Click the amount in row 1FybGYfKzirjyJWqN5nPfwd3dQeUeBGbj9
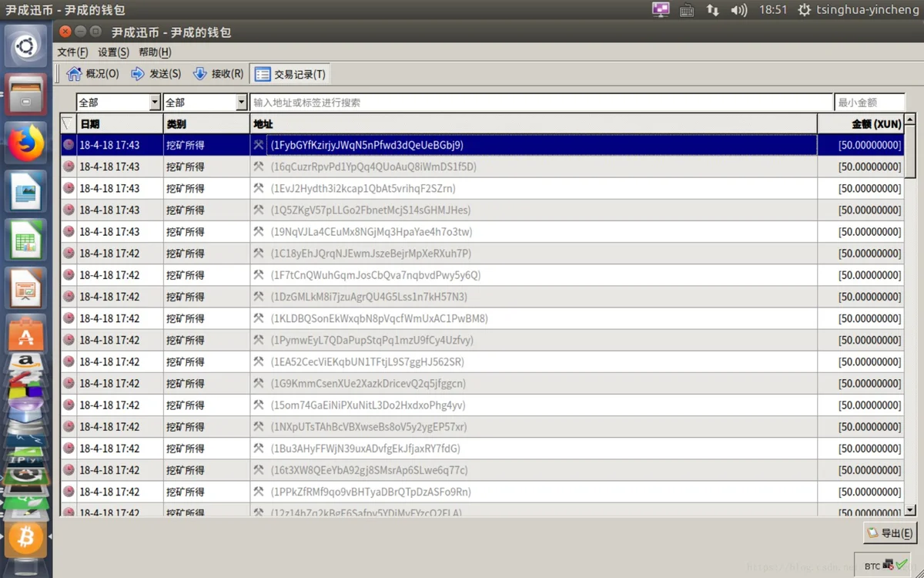This screenshot has width=924, height=578. coord(869,145)
